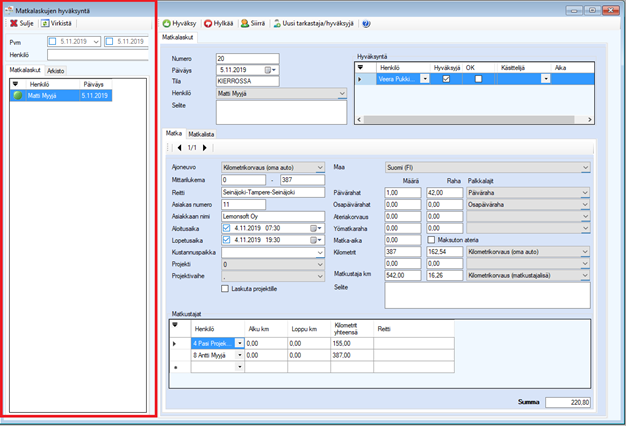
Task: Transfer with the Siirrä button
Action: tap(253, 24)
